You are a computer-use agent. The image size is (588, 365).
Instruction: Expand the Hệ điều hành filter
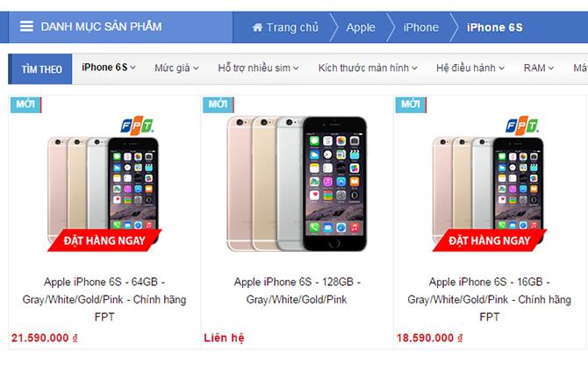(x=470, y=68)
